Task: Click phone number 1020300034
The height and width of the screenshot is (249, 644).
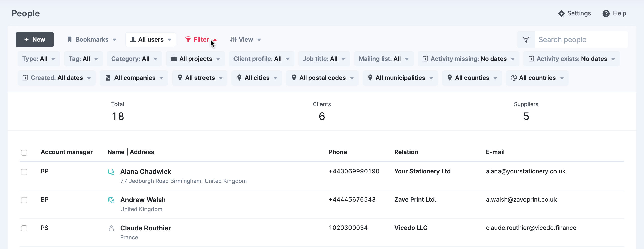Action: tap(348, 228)
